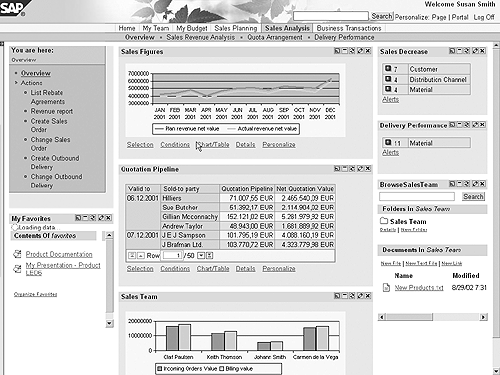Click the My Favorites scroll down arrow
The height and width of the screenshot is (375, 500).
pos(109,323)
